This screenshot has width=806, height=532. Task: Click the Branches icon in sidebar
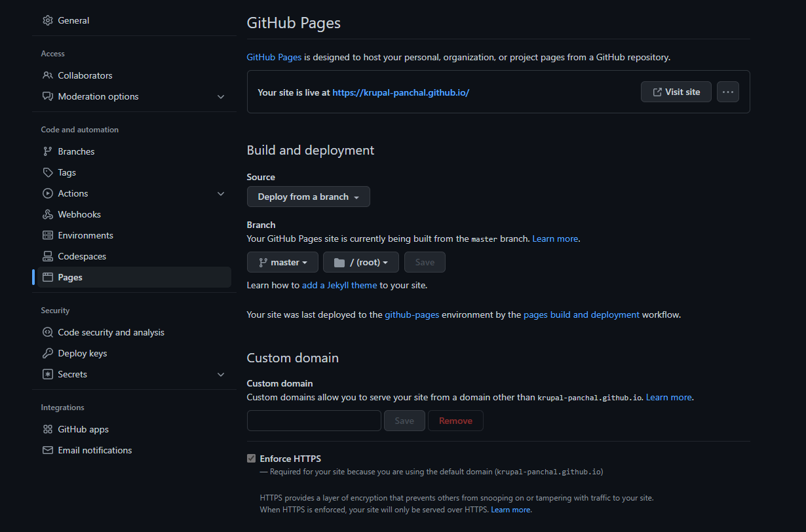(x=48, y=151)
